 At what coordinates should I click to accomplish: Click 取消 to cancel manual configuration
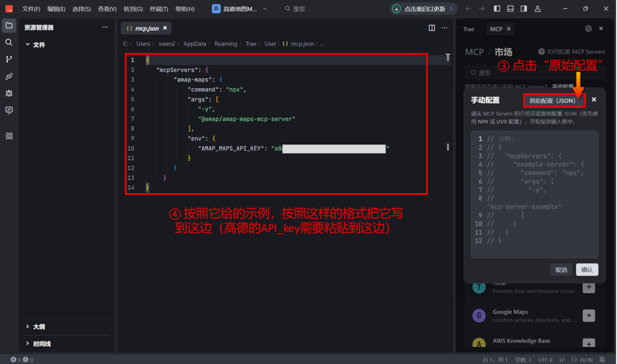pos(561,270)
